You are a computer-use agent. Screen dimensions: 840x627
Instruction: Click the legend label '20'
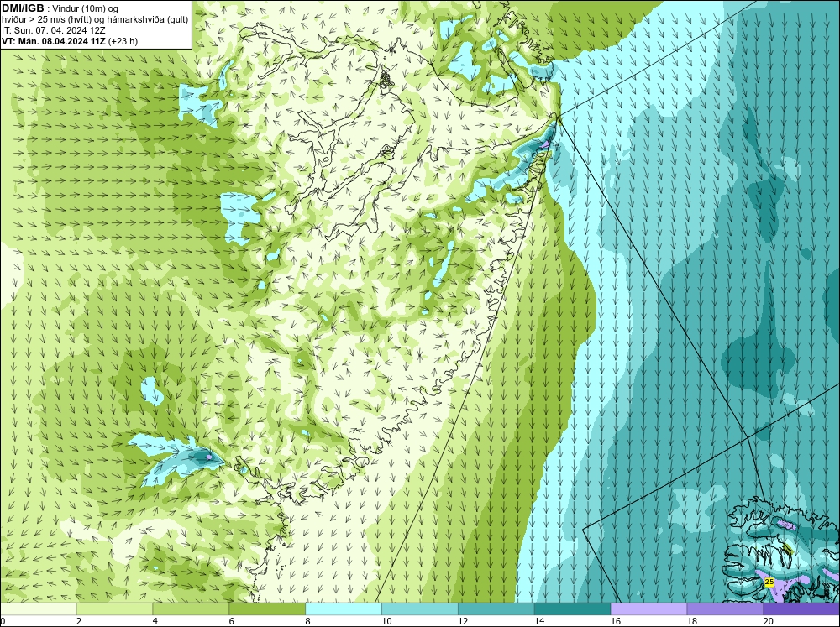tap(769, 621)
